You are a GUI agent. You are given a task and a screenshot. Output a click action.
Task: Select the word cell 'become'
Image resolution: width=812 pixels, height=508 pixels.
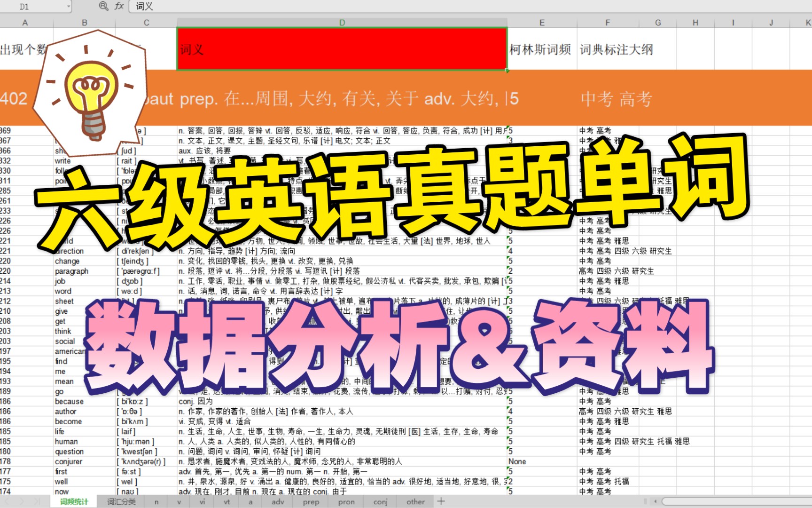[85, 421]
